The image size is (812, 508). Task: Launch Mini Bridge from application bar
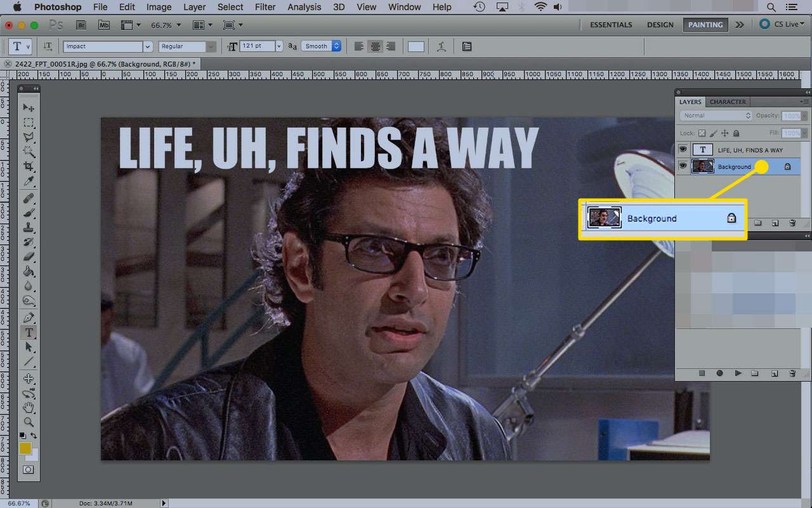coord(104,25)
